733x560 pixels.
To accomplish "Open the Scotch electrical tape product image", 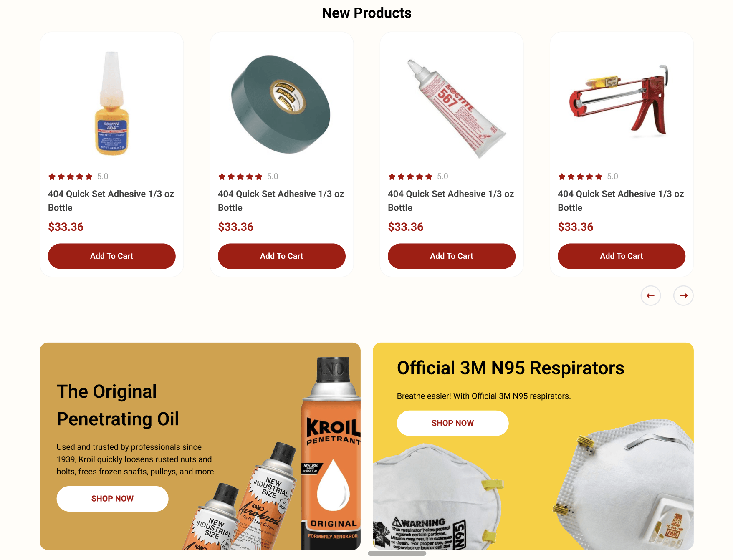I will [281, 104].
